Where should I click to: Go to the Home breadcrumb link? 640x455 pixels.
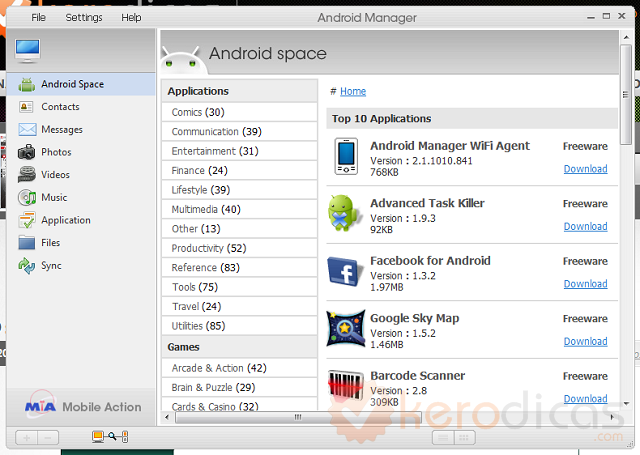click(353, 91)
